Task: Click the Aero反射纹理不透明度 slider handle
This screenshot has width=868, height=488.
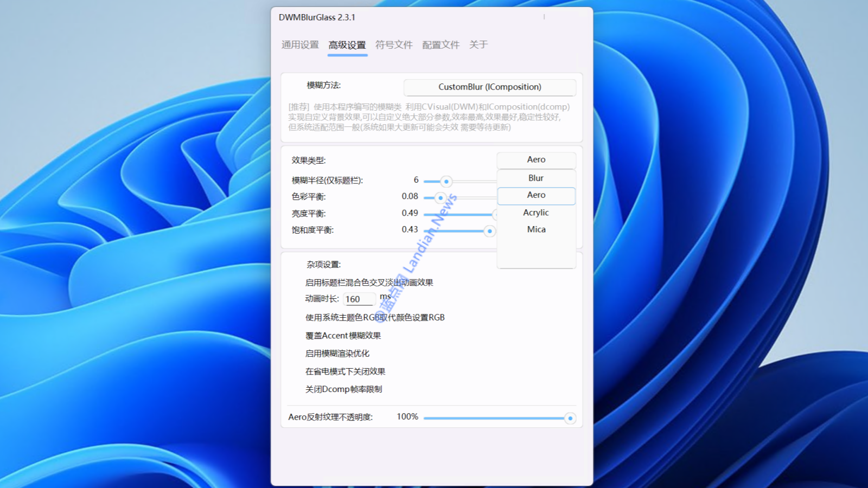Action: click(570, 419)
